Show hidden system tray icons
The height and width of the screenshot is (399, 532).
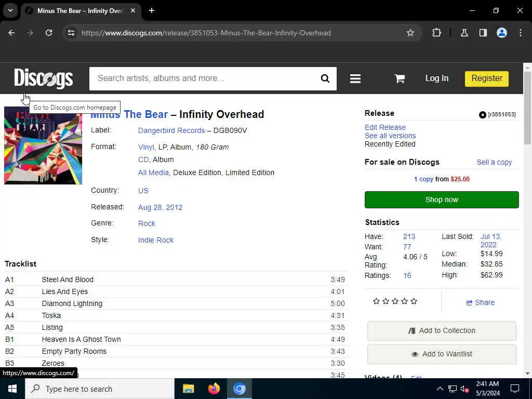(440, 389)
